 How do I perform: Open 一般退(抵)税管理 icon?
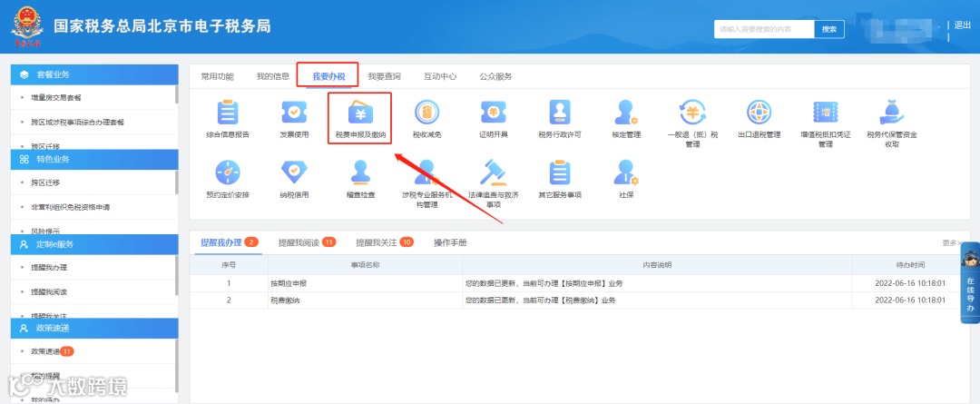pyautogui.click(x=692, y=113)
